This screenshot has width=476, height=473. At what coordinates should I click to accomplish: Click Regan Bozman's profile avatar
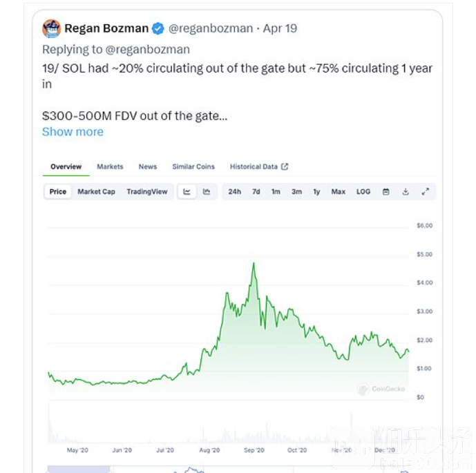(x=52, y=28)
